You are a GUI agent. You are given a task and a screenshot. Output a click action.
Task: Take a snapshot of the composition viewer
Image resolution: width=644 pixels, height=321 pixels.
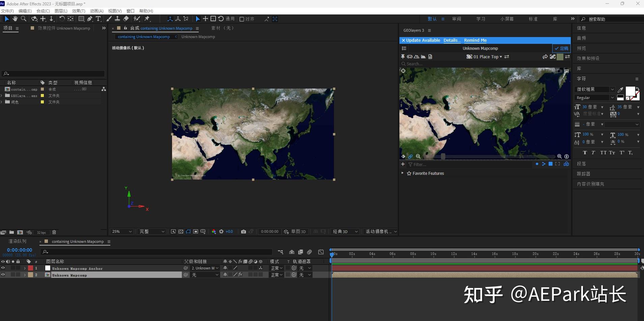[x=243, y=232]
